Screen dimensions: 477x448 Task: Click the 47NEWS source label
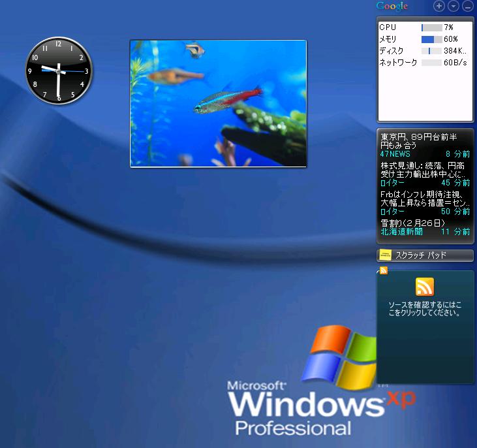pos(395,154)
